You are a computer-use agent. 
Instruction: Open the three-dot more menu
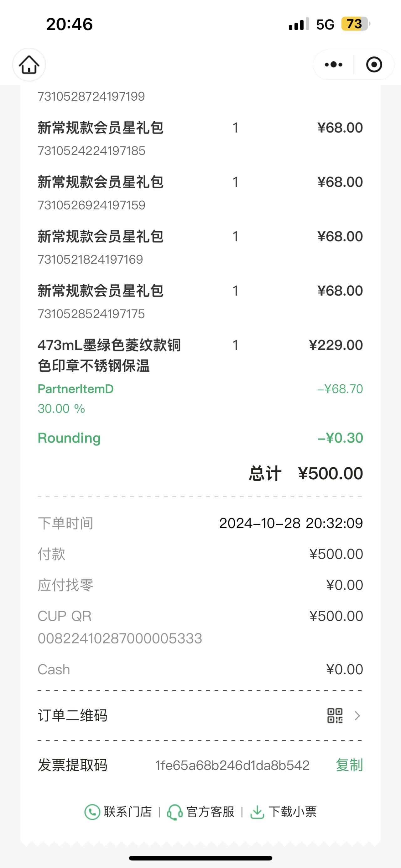333,64
